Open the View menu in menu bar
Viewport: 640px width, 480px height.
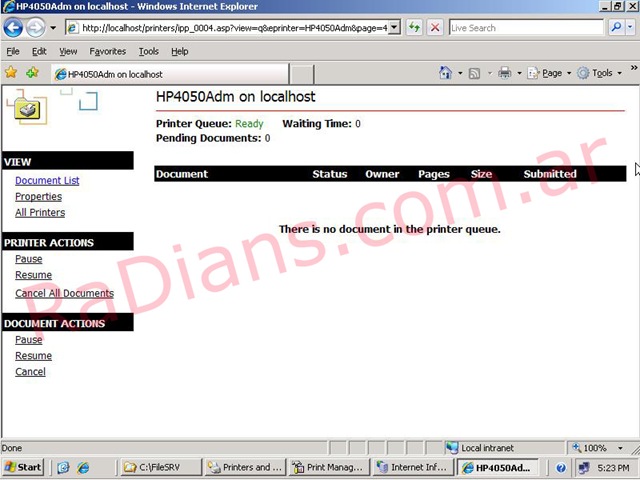click(68, 51)
